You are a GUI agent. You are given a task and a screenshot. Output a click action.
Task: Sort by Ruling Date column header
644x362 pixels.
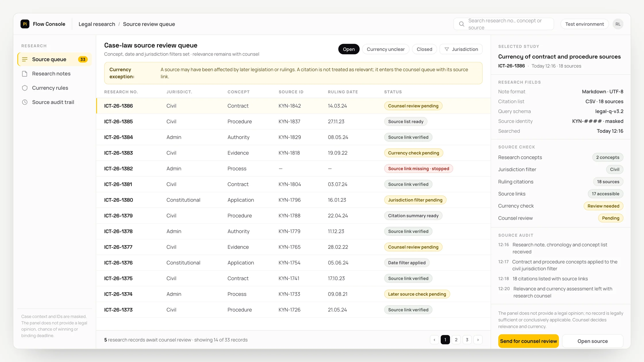coord(343,92)
